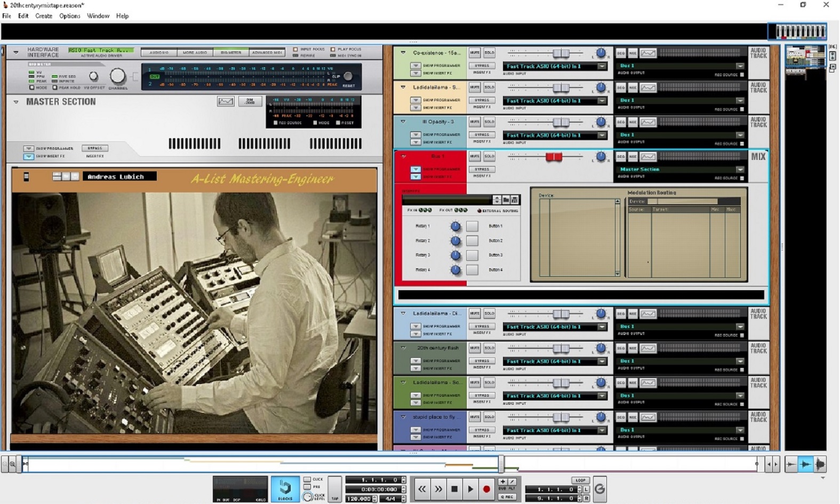Click the Rewind transport button
The width and height of the screenshot is (840, 504).
coord(422,489)
